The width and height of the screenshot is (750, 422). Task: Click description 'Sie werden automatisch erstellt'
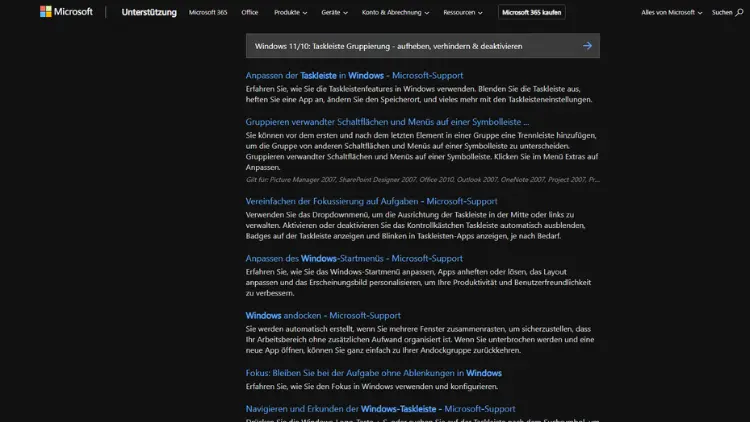(x=420, y=340)
